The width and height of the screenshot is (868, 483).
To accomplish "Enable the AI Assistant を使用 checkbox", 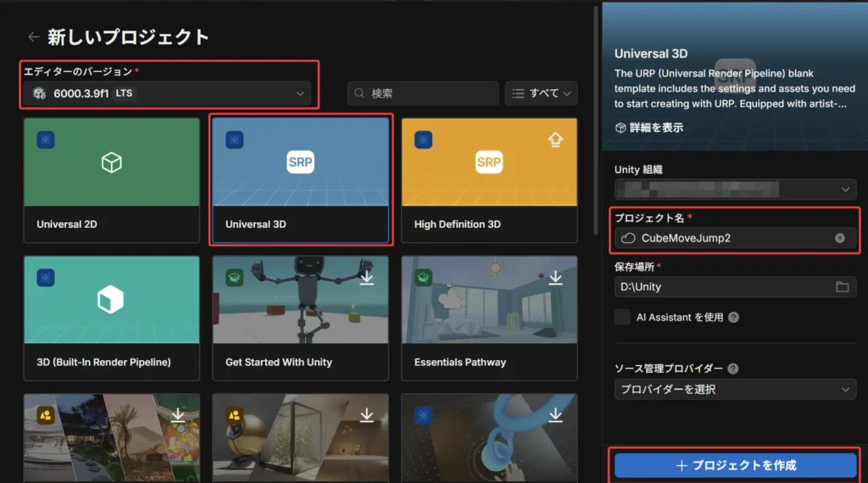I will [622, 317].
